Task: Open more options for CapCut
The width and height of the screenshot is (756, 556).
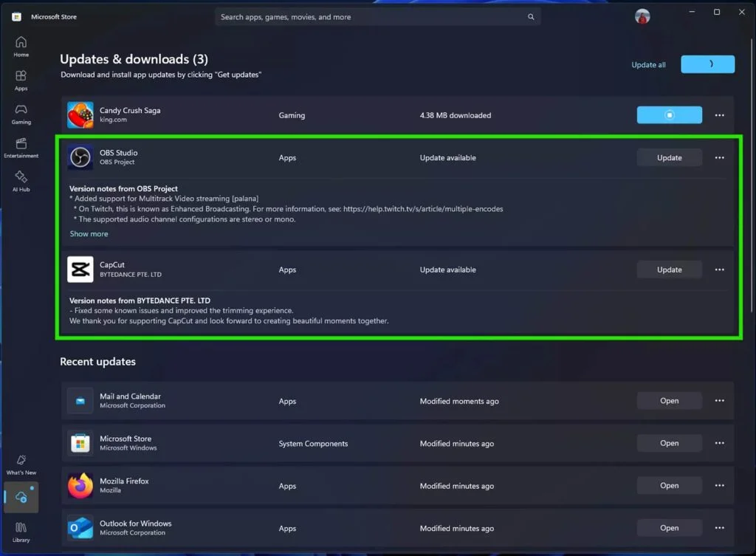Action: tap(719, 270)
